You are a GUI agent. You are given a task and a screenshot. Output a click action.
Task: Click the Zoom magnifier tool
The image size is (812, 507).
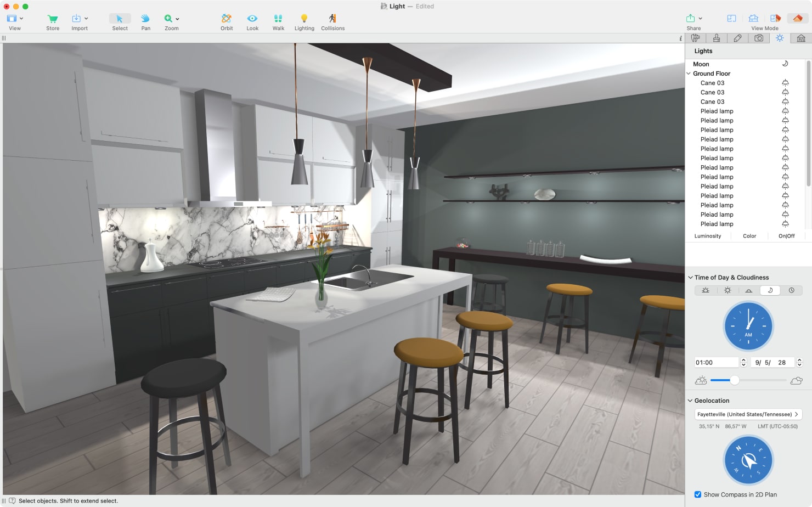pos(168,19)
